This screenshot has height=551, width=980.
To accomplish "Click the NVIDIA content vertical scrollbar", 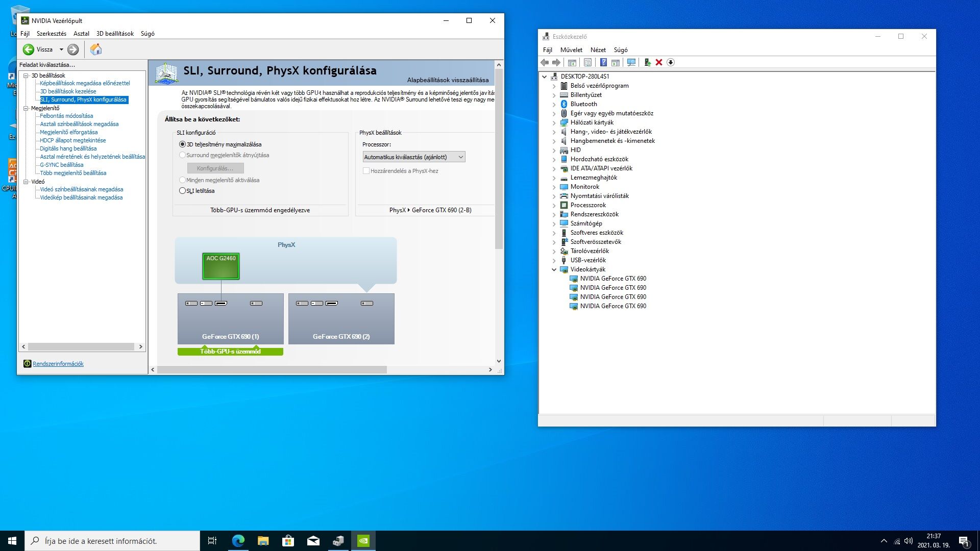I will 499,159.
